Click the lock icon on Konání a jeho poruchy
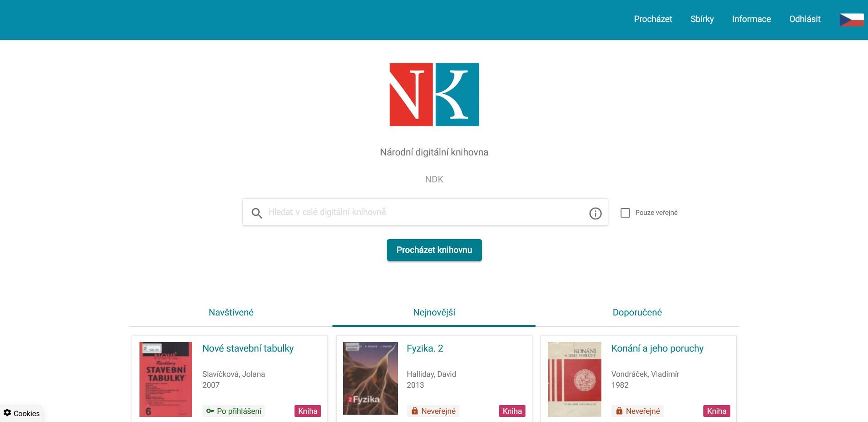868x422 pixels. [x=619, y=411]
